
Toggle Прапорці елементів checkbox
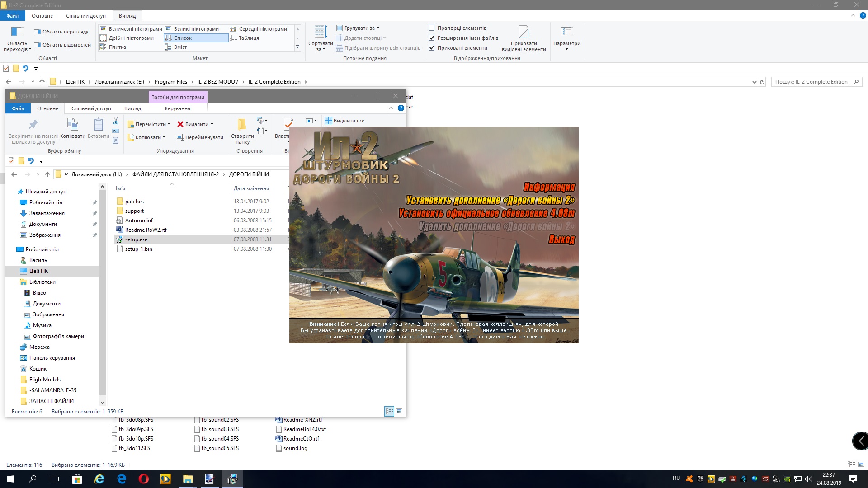pos(432,28)
